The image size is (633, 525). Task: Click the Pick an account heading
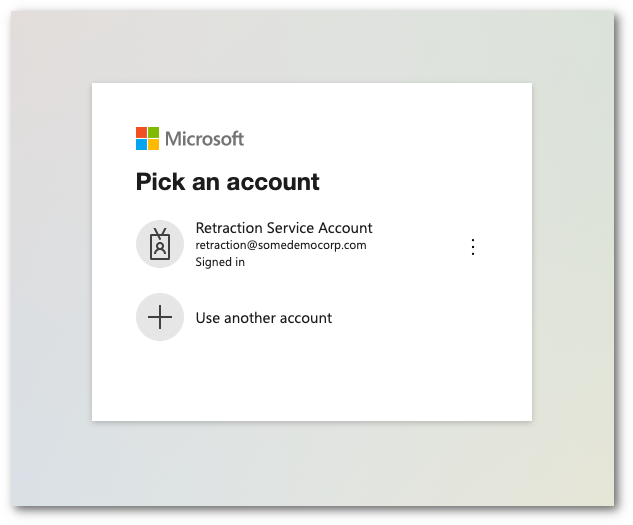tap(228, 182)
